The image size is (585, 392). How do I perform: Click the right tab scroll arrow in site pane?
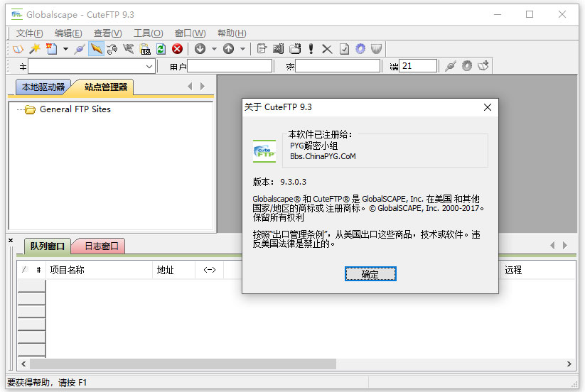pyautogui.click(x=203, y=87)
